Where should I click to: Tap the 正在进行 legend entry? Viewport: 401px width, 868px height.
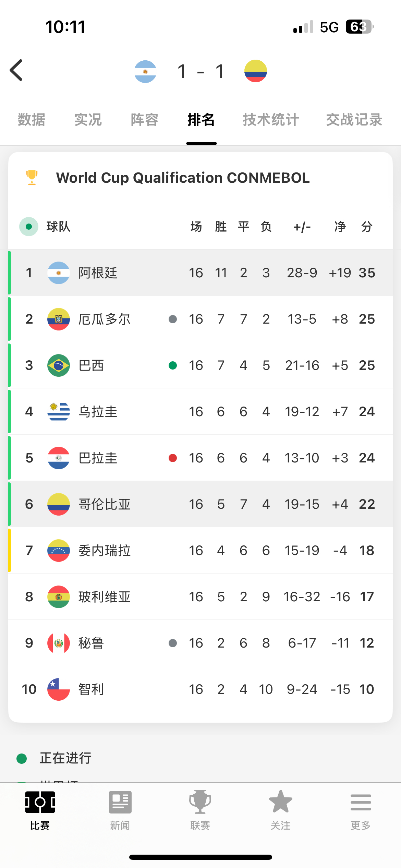pyautogui.click(x=54, y=758)
